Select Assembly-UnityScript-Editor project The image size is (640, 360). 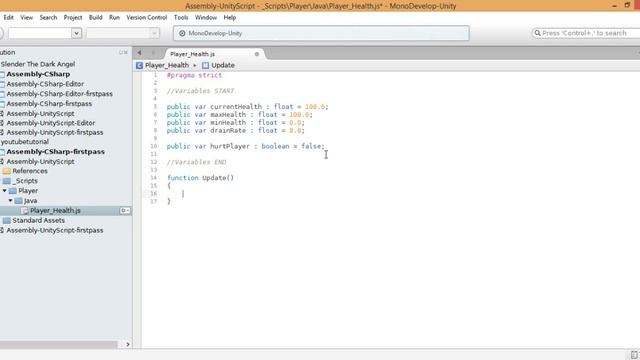coord(51,123)
